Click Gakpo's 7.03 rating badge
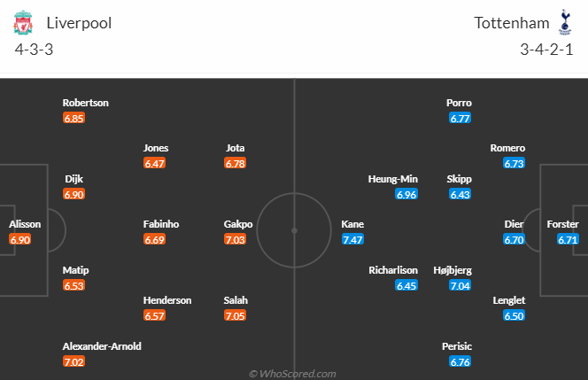 point(236,240)
